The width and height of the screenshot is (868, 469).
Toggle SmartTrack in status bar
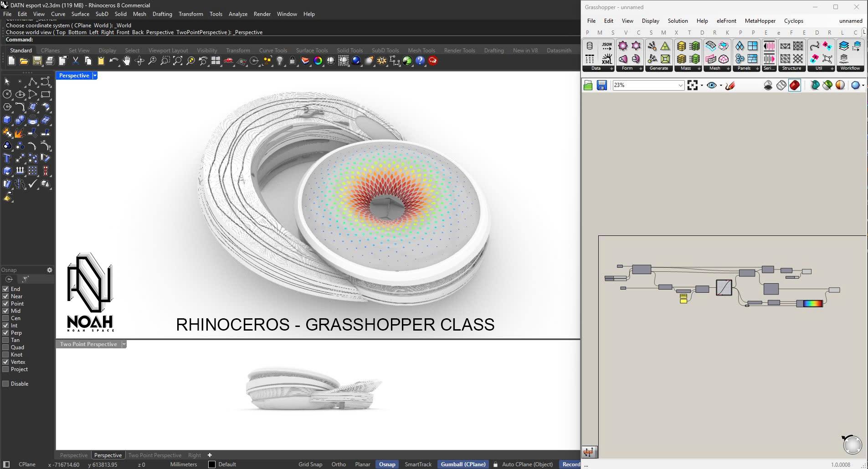click(418, 464)
